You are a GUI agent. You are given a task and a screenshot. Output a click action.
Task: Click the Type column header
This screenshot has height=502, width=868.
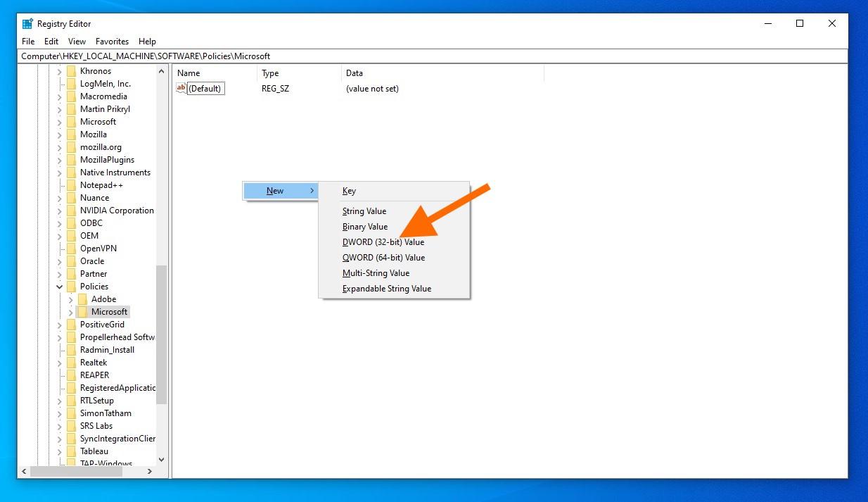[299, 73]
